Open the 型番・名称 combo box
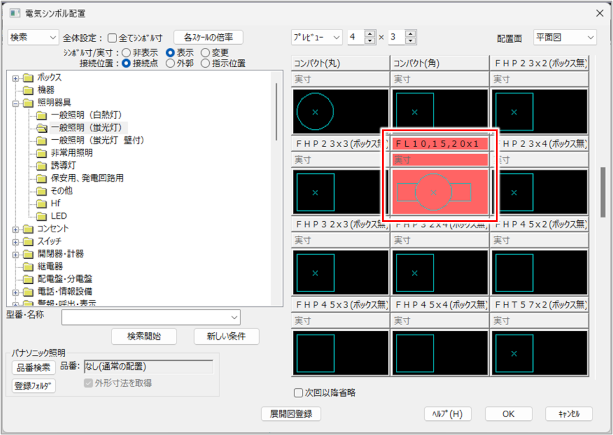Image resolution: width=613 pixels, height=435 pixels. point(150,317)
